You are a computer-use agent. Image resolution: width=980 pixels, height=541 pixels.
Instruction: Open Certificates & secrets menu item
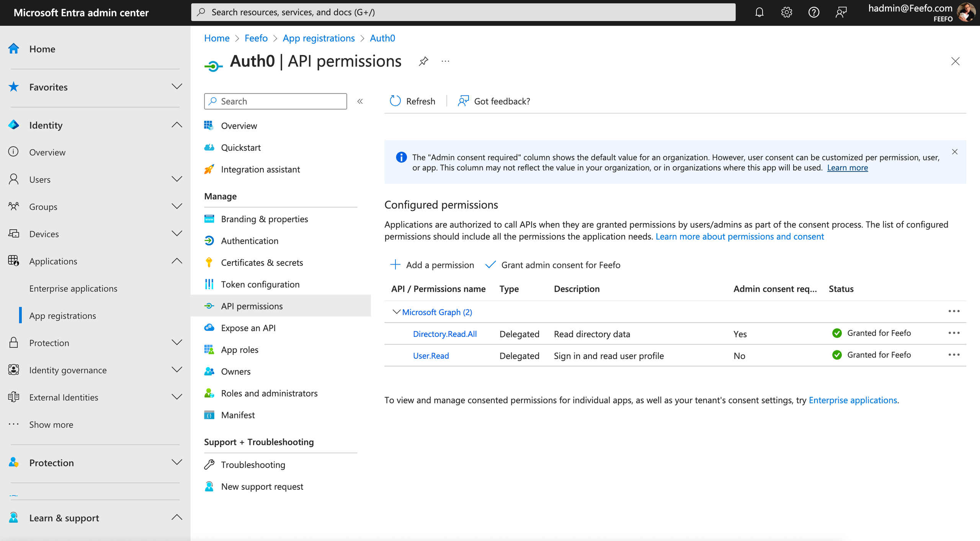[x=262, y=263]
